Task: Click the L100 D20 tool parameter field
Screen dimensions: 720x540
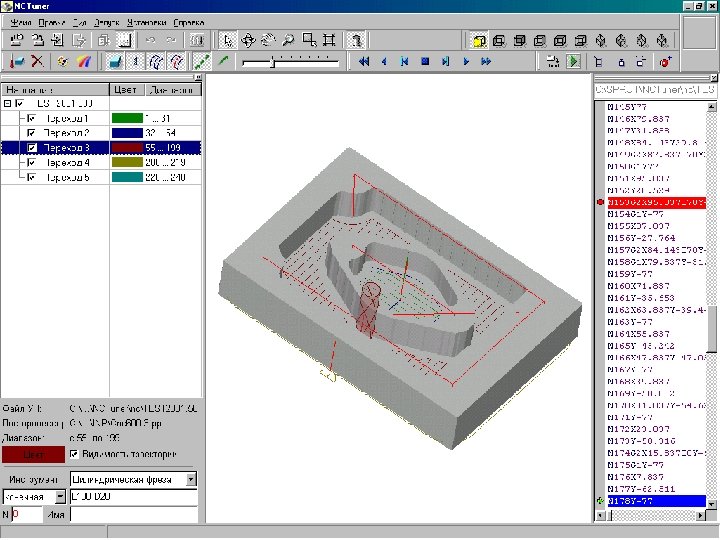Action: [134, 497]
